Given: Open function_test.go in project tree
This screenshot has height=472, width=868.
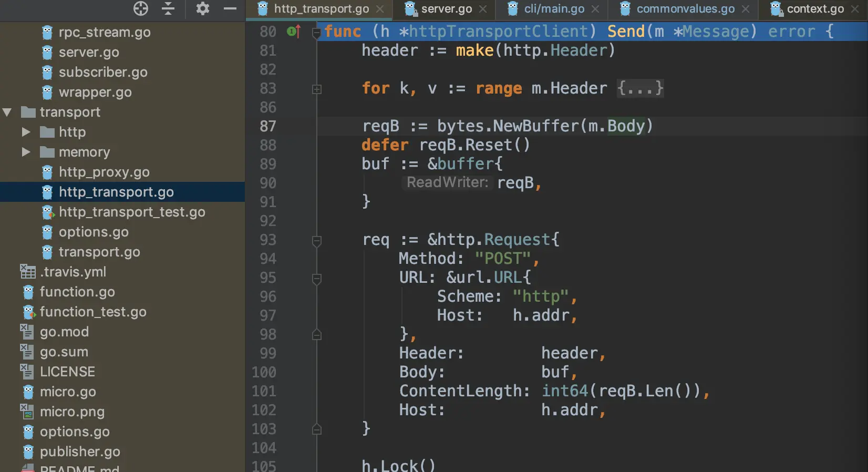Looking at the screenshot, I should pos(93,312).
